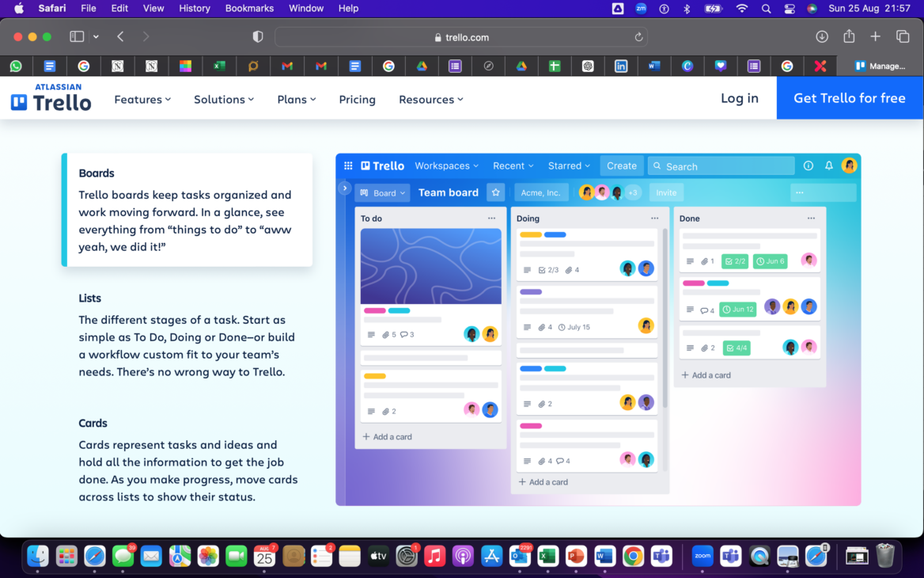Open the Resources dropdown
The image size is (924, 578).
pyautogui.click(x=430, y=99)
